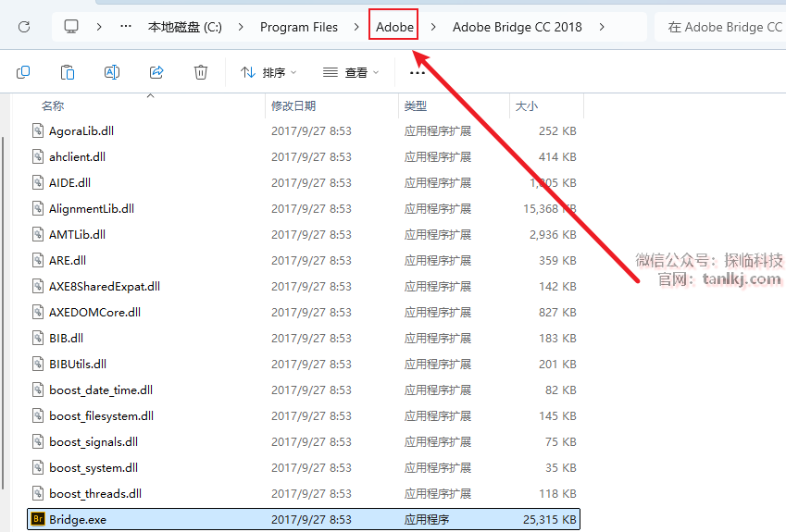Select the BIBUtils.dll file name

pos(78,365)
